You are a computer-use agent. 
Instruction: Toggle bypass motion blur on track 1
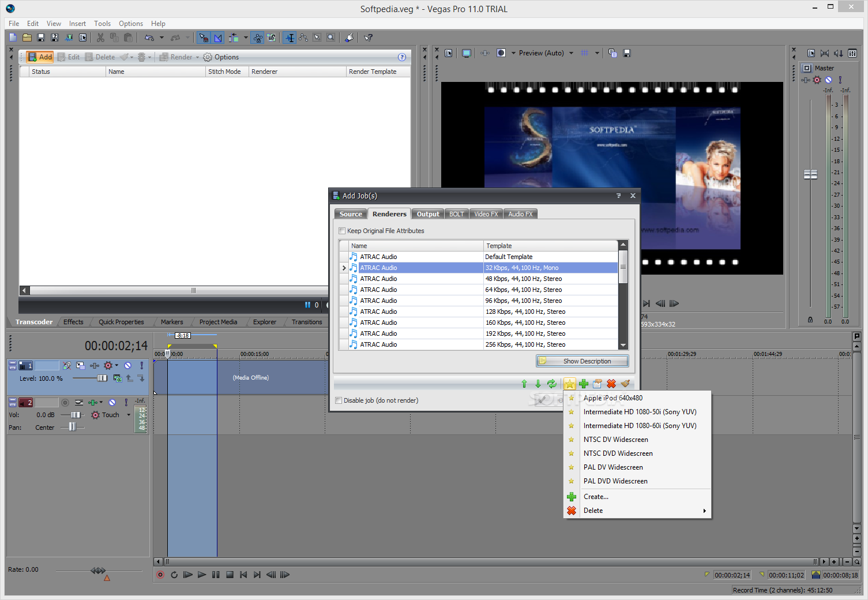pyautogui.click(x=67, y=365)
